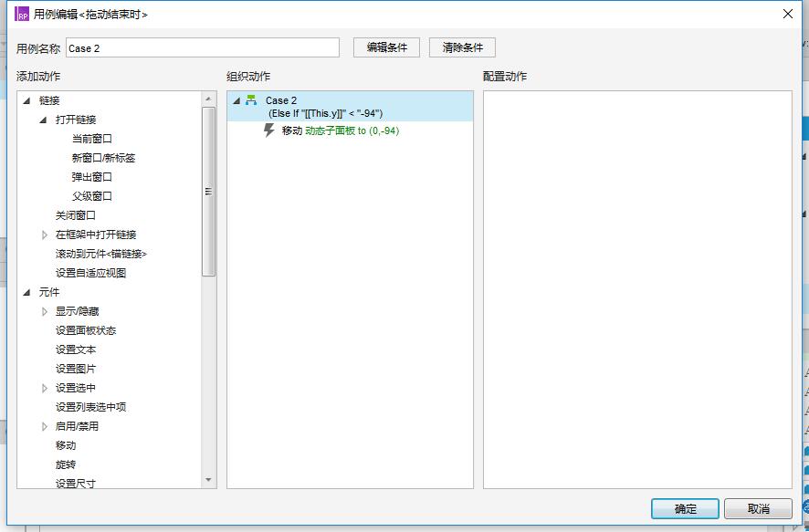Click the 清除条件 button

[x=462, y=47]
